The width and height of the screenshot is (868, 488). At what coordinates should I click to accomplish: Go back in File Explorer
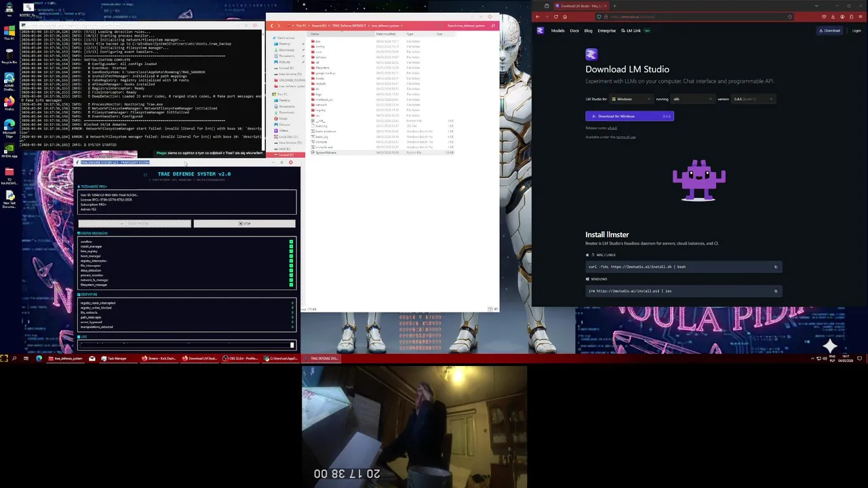[x=272, y=26]
